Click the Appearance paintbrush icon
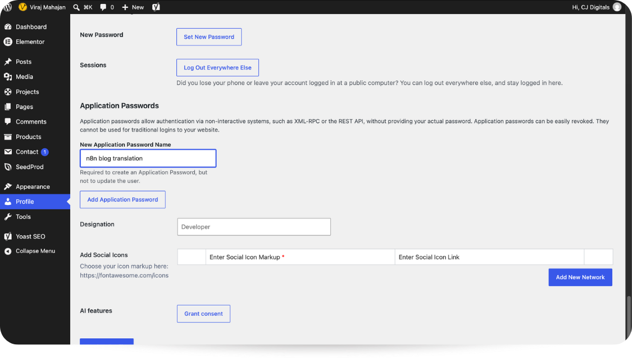632x364 pixels. pyautogui.click(x=8, y=186)
